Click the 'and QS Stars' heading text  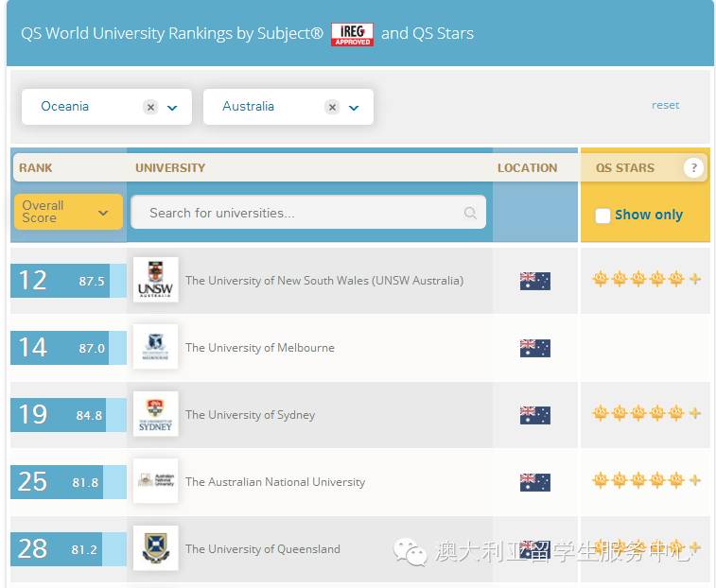point(428,34)
